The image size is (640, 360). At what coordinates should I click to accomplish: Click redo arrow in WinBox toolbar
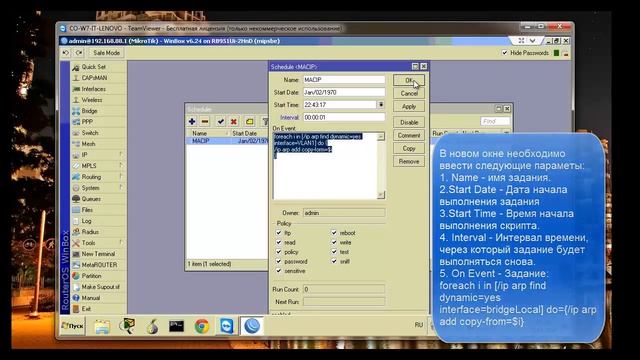coord(79,53)
